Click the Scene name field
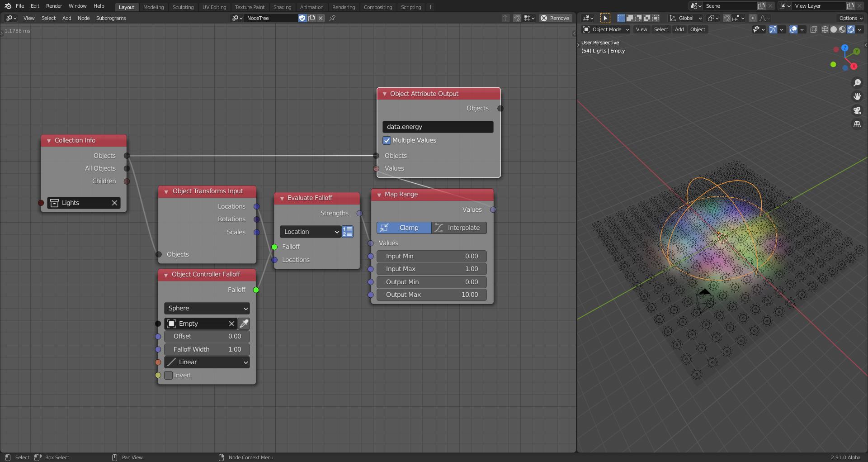Image resolution: width=868 pixels, height=462 pixels. tap(729, 6)
